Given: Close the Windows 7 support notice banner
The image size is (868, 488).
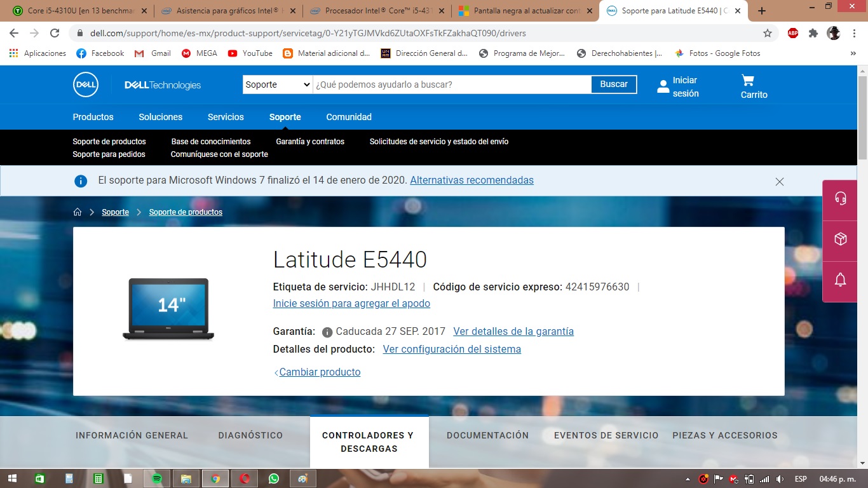Looking at the screenshot, I should (x=780, y=182).
